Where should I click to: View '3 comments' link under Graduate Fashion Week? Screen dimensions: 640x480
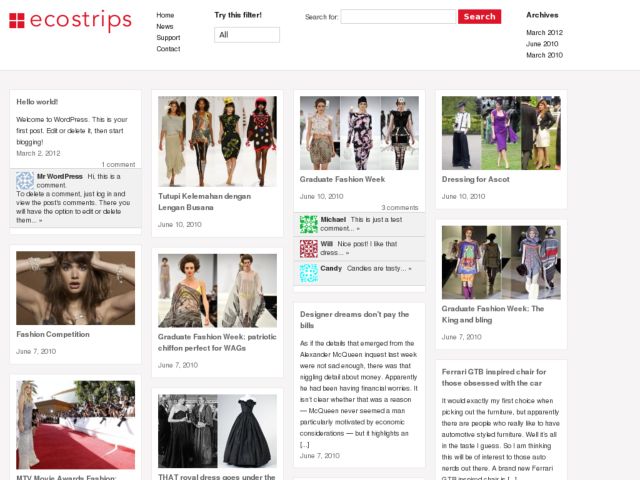pyautogui.click(x=400, y=207)
